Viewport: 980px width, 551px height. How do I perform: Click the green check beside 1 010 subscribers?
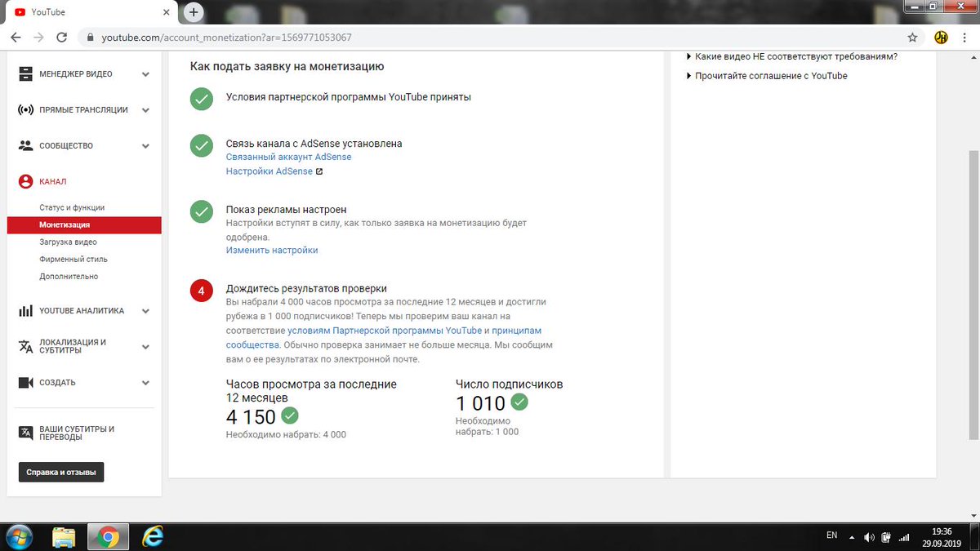(519, 402)
